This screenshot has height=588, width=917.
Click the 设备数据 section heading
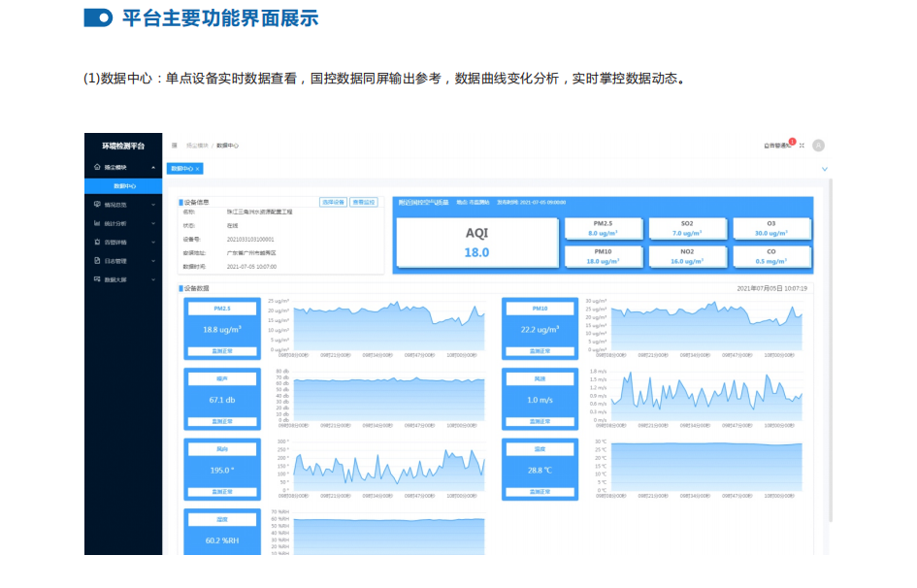click(x=194, y=289)
